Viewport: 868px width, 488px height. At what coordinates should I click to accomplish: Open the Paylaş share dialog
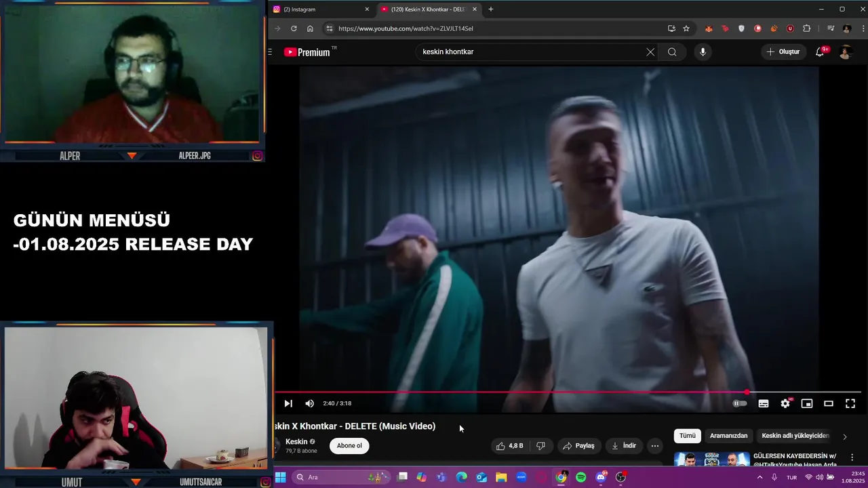(578, 445)
